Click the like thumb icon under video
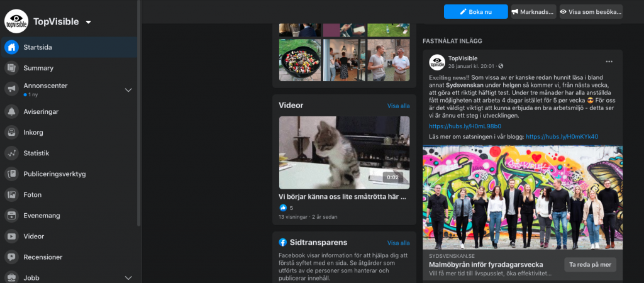644x283 pixels. tap(283, 208)
